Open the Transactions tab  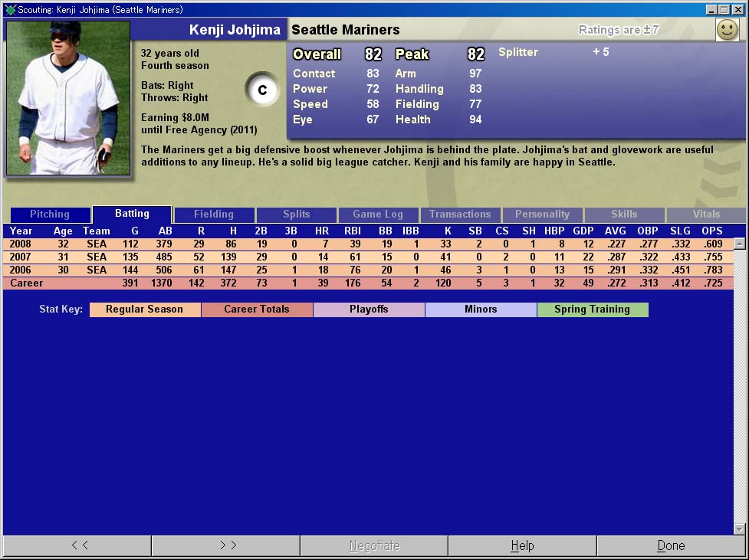(460, 215)
